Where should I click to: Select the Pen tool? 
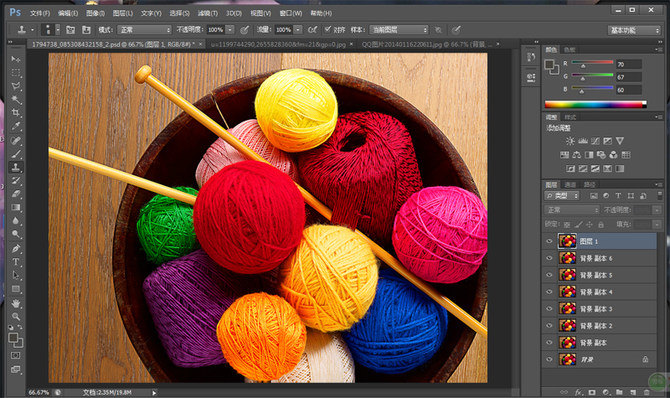coord(16,248)
